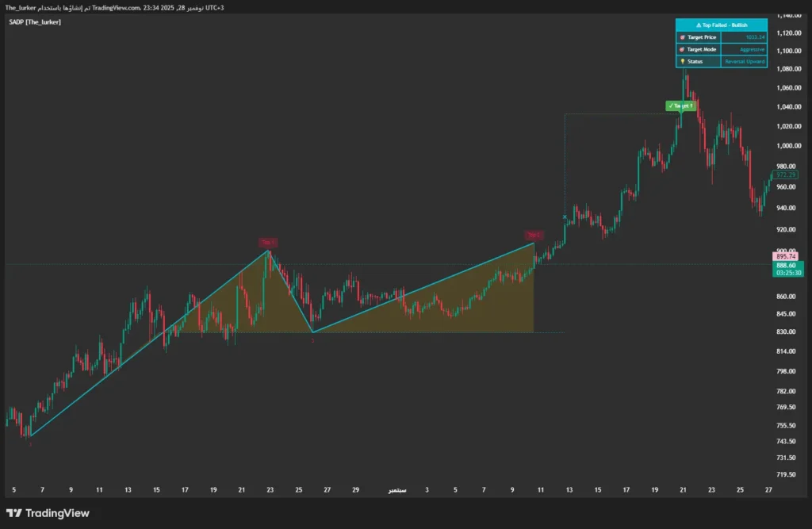Click the 03:25:30 countdown timer
The width and height of the screenshot is (812, 529).
point(788,273)
